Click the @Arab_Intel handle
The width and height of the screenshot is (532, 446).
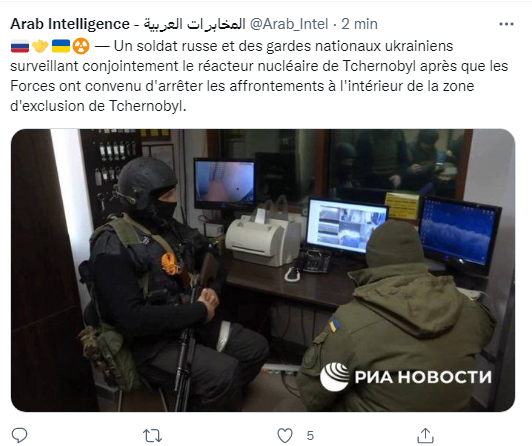point(289,24)
